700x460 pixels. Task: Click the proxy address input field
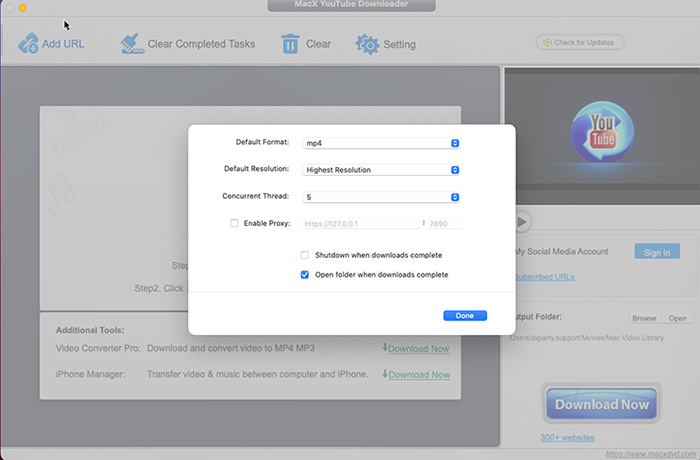361,224
